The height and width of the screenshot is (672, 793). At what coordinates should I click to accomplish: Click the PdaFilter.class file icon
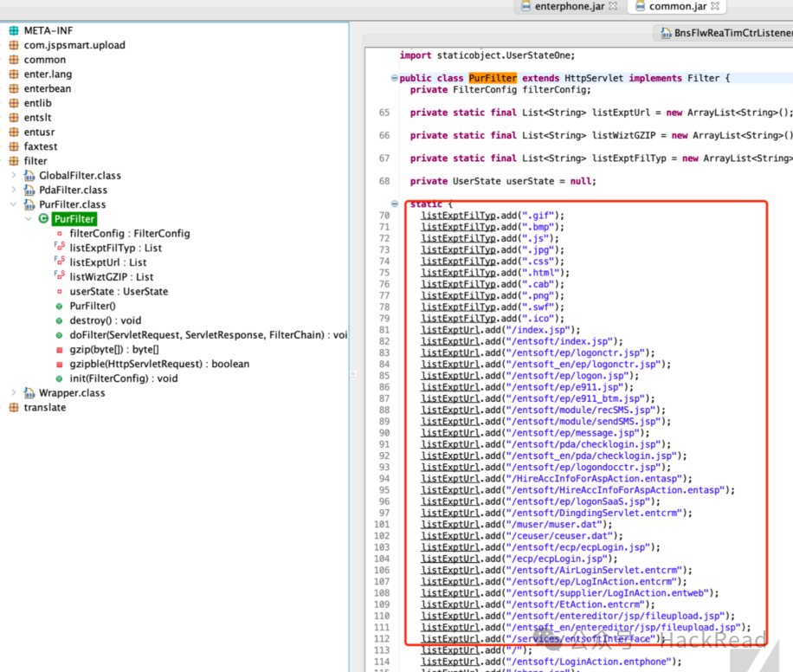[x=29, y=191]
